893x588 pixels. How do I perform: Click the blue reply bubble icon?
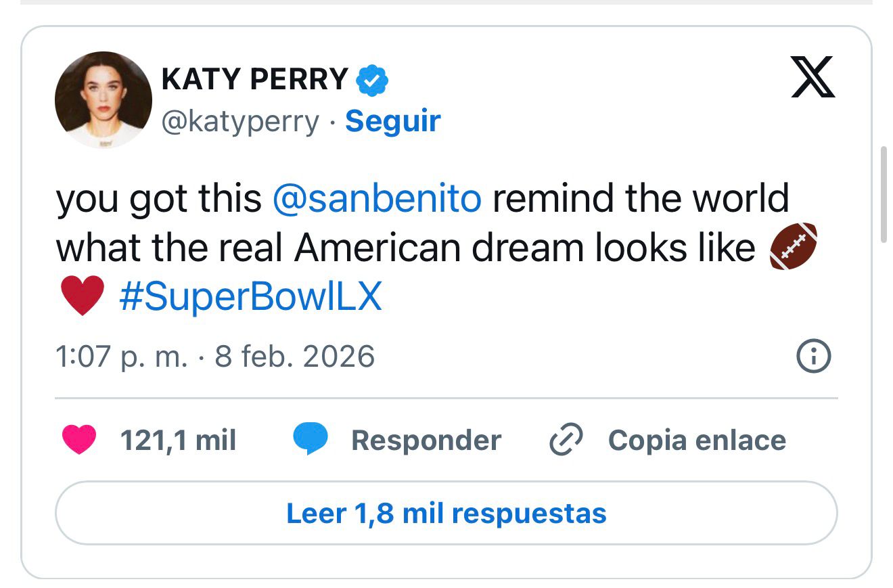[311, 440]
